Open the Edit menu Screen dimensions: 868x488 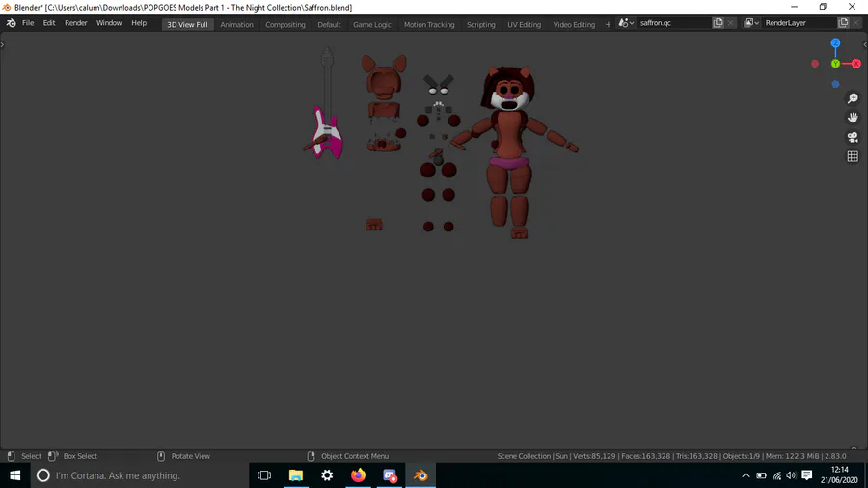coord(49,23)
